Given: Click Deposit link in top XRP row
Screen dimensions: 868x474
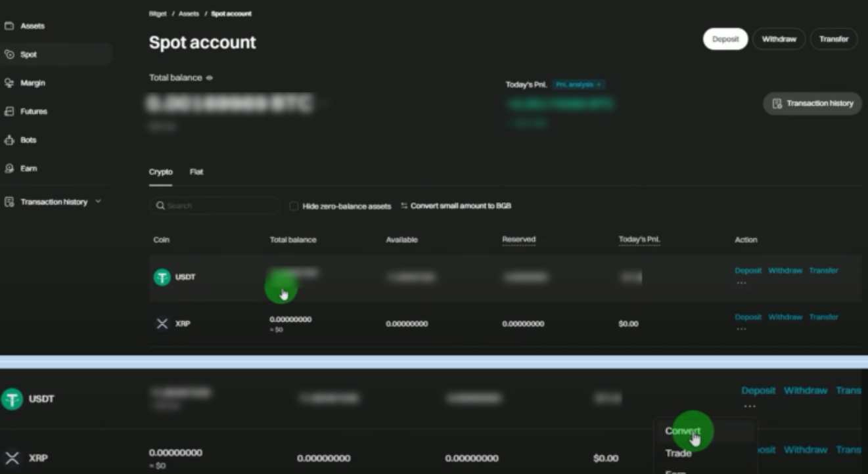Looking at the screenshot, I should click(x=748, y=317).
